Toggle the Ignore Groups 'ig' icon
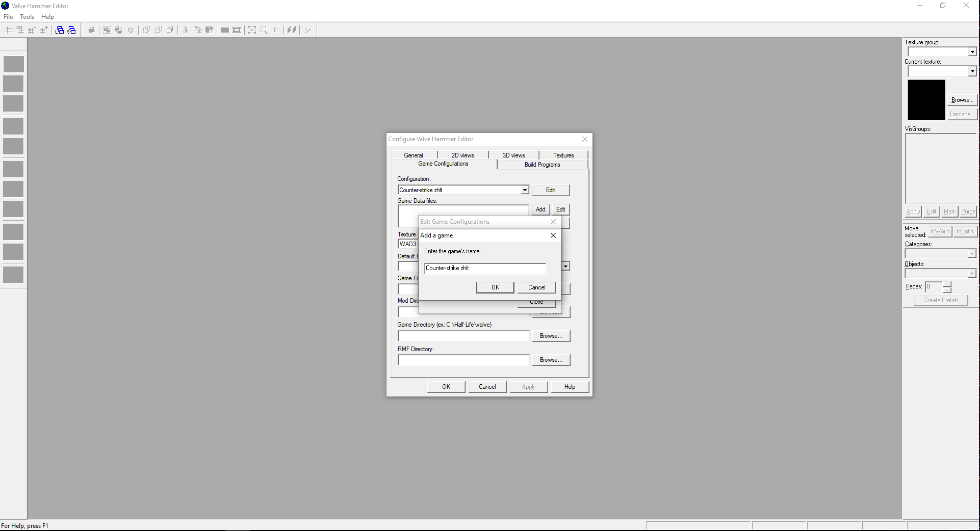Viewport: 980px width, 531px height. [x=131, y=30]
